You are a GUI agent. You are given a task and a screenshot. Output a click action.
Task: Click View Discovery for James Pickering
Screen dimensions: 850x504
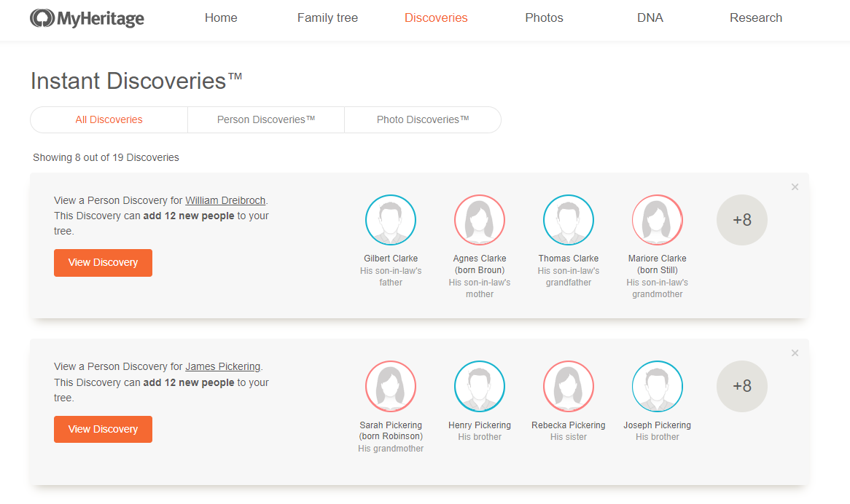tap(103, 429)
